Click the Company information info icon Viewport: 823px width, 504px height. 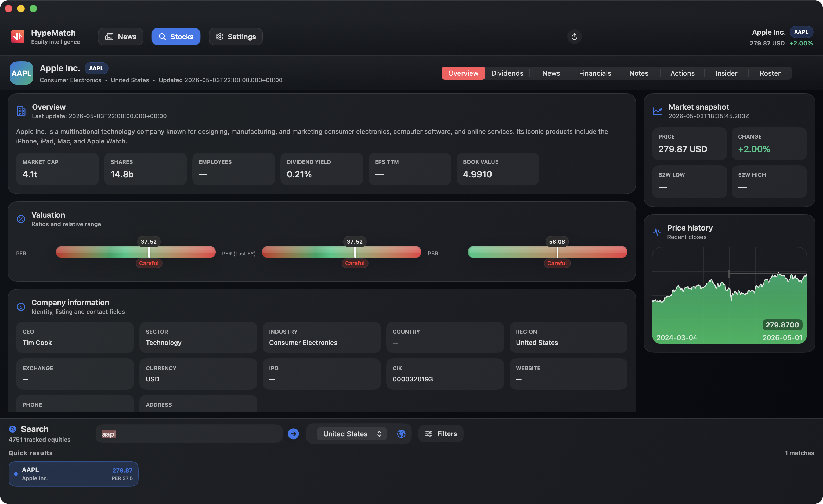21,306
